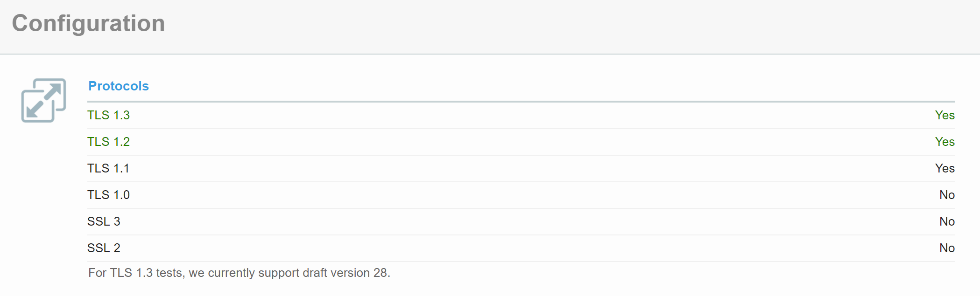This screenshot has width=980, height=296.
Task: Select the TLS 1.3 protocol label
Action: (108, 115)
